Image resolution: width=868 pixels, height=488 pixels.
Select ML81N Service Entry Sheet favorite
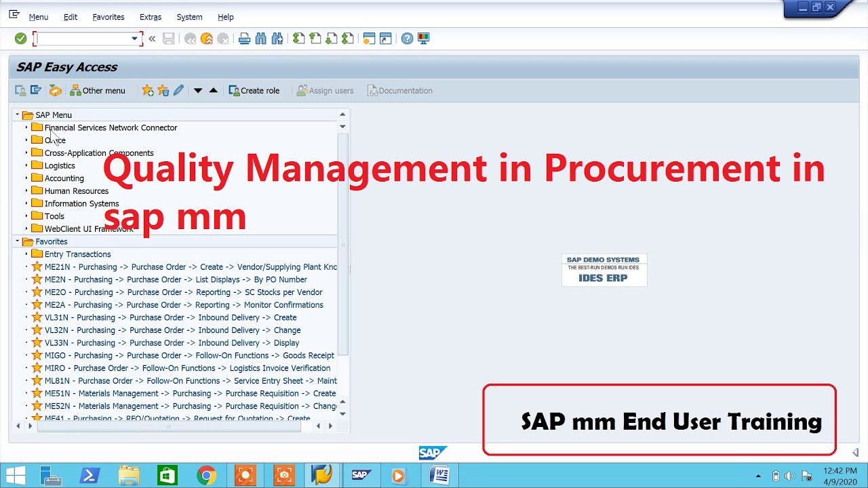pyautogui.click(x=191, y=381)
